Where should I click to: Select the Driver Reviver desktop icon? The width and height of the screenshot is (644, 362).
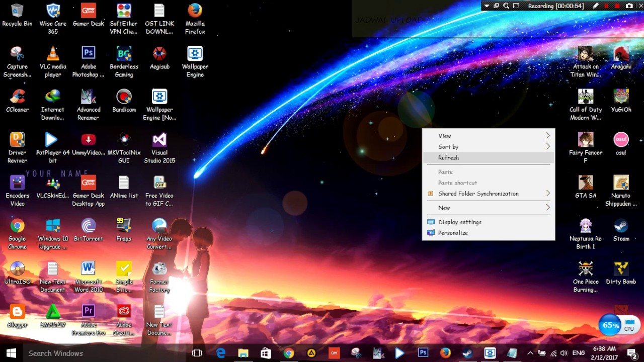pyautogui.click(x=17, y=148)
